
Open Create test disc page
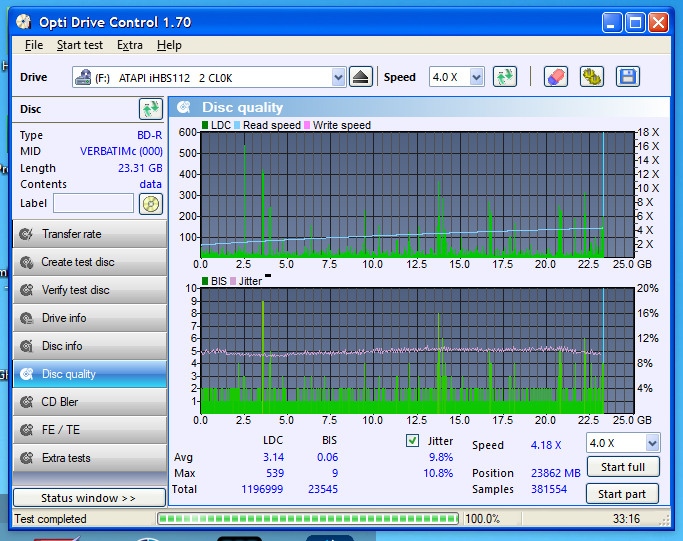click(90, 262)
